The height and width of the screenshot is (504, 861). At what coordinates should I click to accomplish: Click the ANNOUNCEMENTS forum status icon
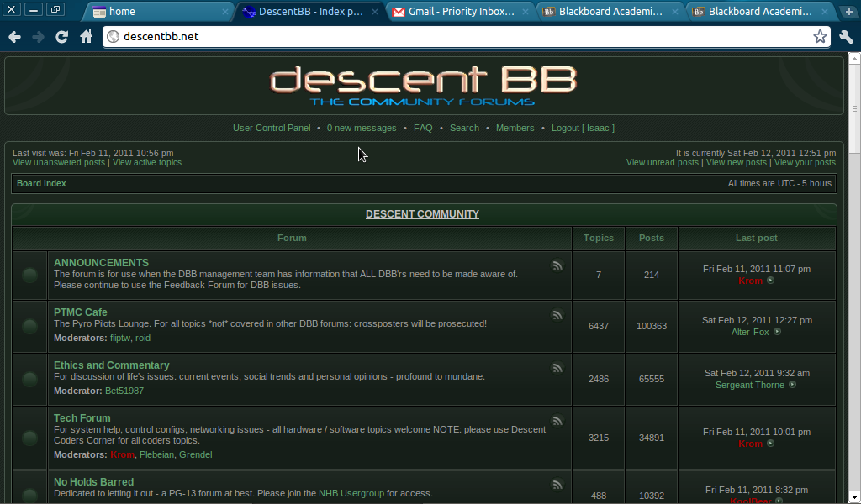pos(29,275)
